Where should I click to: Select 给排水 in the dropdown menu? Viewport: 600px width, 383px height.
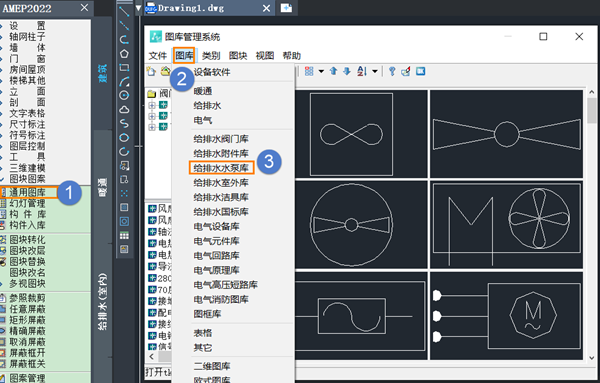(x=207, y=106)
